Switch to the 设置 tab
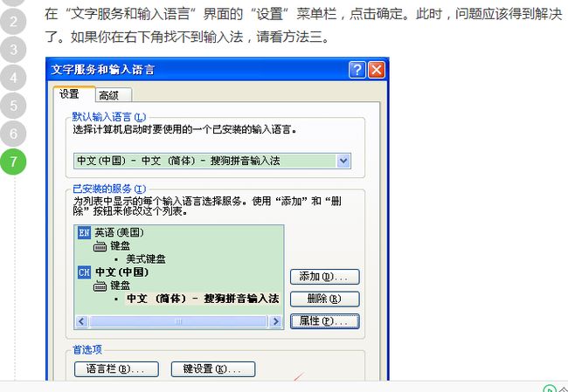This screenshot has width=568, height=392. (74, 94)
